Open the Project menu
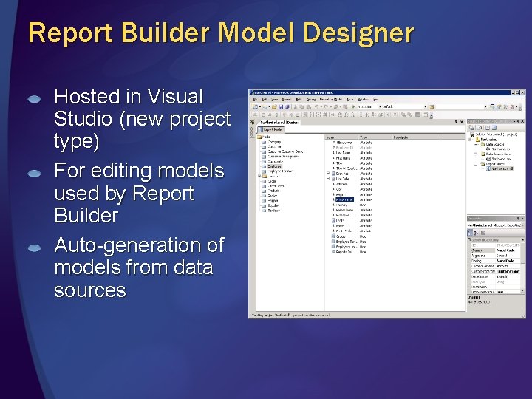The height and width of the screenshot is (399, 532). (x=286, y=100)
